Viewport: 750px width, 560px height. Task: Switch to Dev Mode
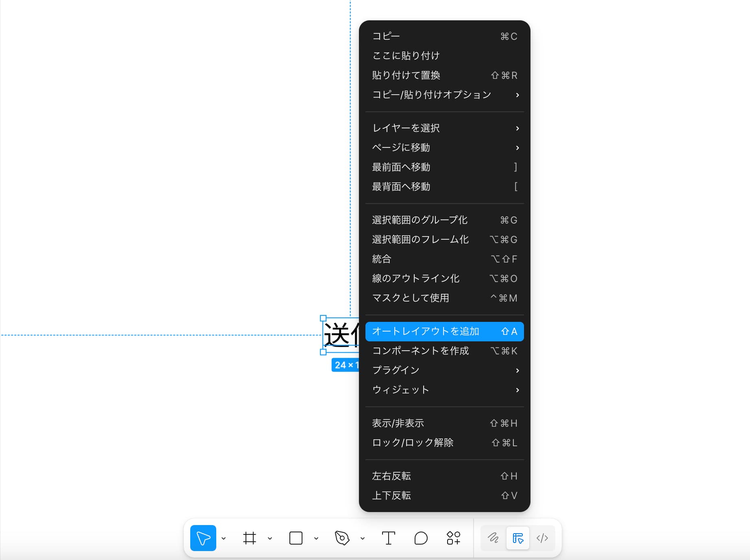542,538
